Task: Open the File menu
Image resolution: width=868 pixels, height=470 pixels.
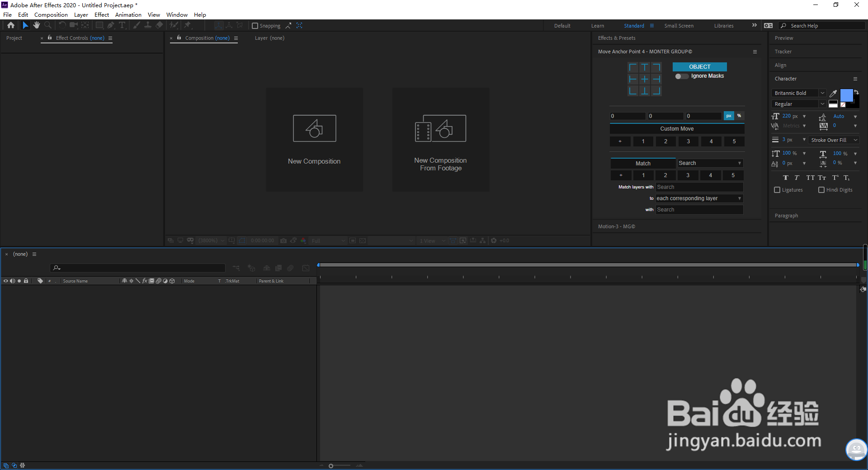Action: [x=8, y=14]
